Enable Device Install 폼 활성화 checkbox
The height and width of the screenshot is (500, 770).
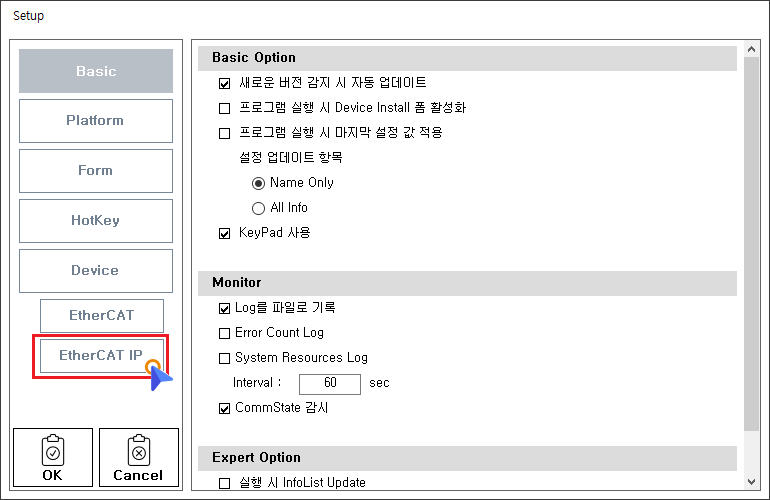point(224,108)
